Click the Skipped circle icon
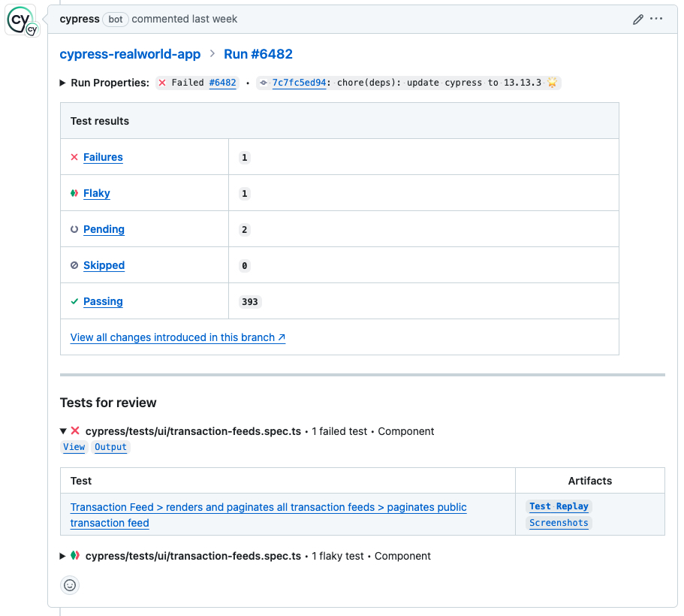The width and height of the screenshot is (684, 616). coord(74,265)
